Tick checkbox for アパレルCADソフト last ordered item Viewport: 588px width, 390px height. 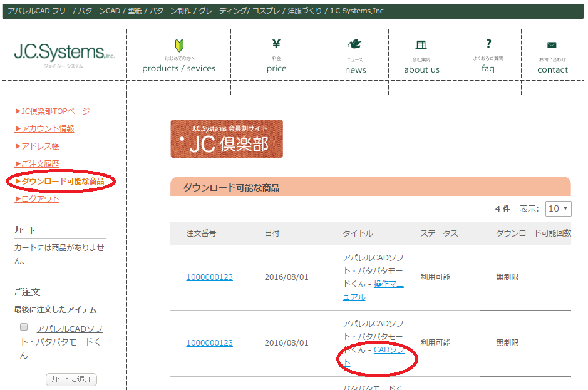[24, 327]
